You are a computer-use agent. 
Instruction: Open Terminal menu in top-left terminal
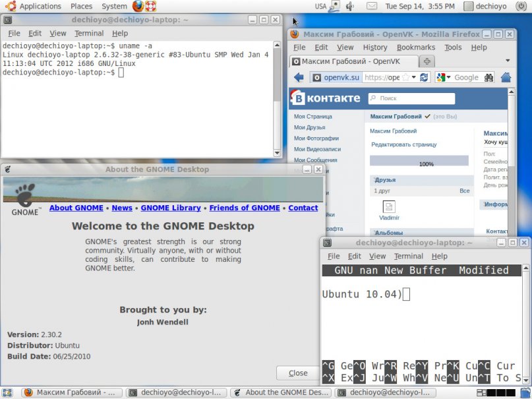point(89,33)
